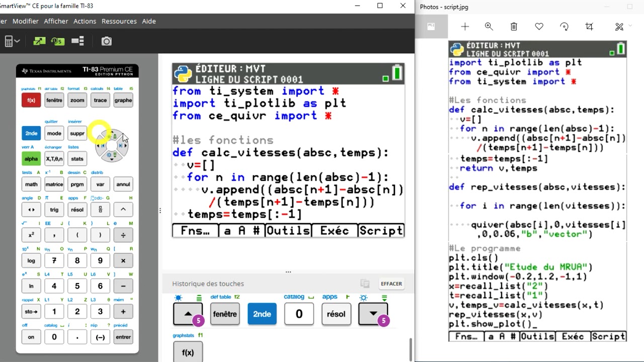Click the matrice key
This screenshot has height=362, width=644.
coord(54,184)
